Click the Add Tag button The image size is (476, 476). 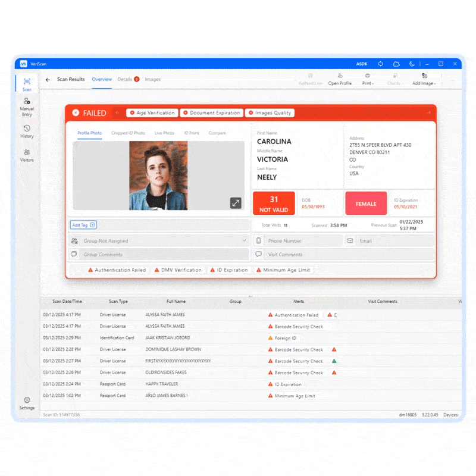83,225
